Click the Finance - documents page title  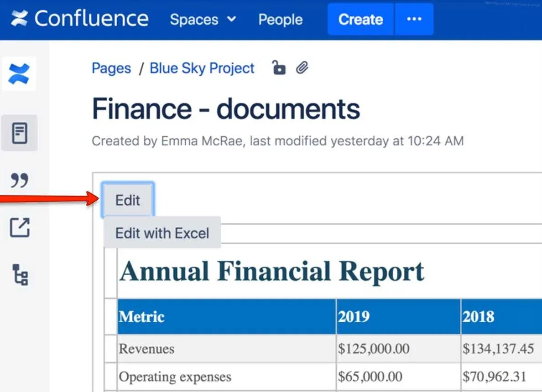click(226, 109)
